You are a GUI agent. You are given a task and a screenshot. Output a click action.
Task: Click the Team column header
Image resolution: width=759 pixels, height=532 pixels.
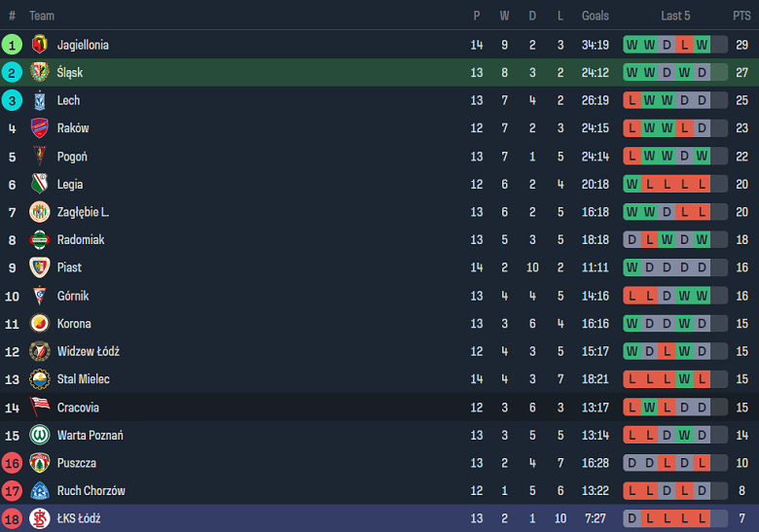pos(42,16)
